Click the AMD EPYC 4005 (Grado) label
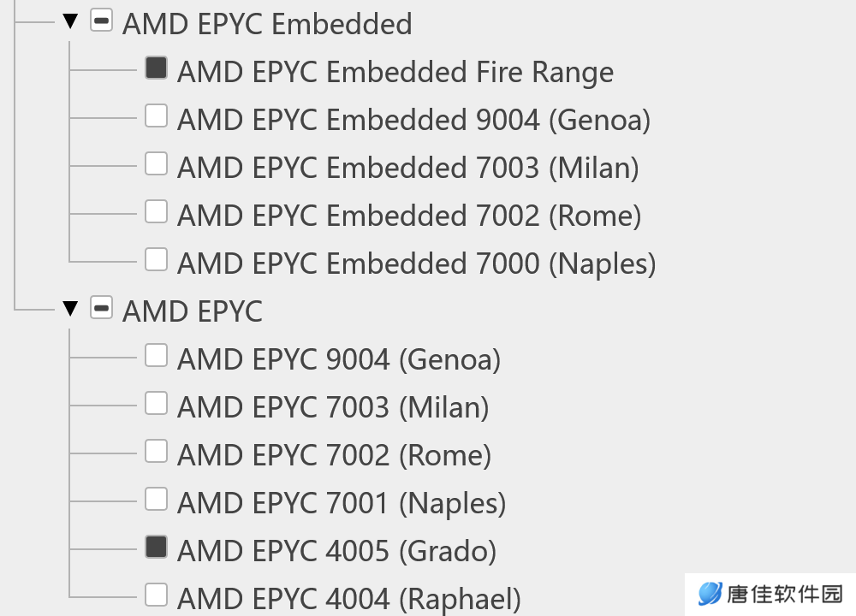Viewport: 856px width, 616px height. [336, 551]
